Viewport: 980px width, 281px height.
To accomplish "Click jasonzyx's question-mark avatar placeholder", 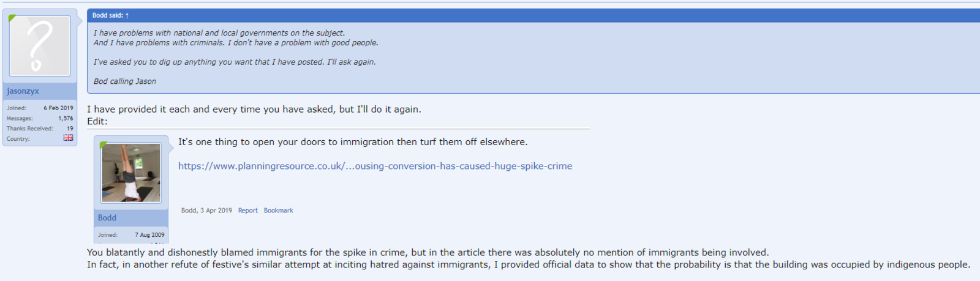I will [x=40, y=46].
